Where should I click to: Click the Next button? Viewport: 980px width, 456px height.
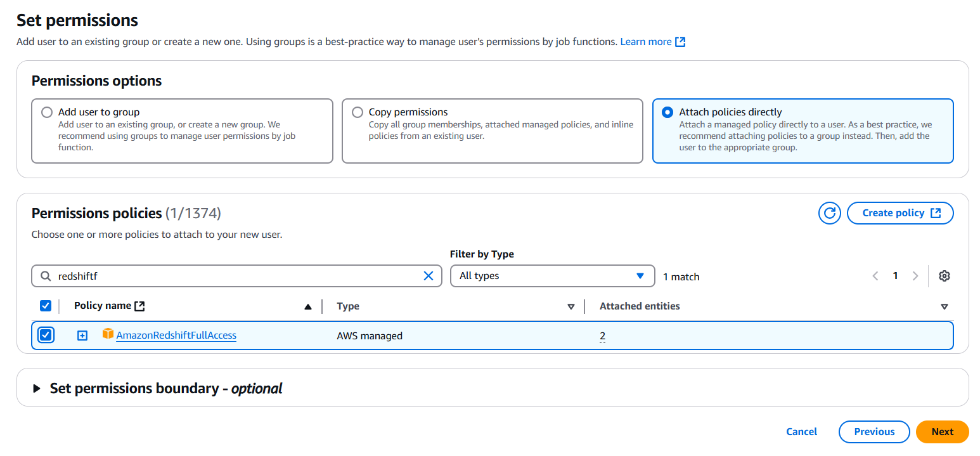pyautogui.click(x=943, y=432)
